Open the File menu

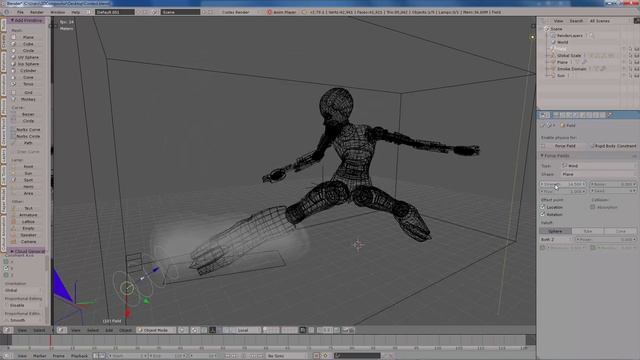(x=20, y=12)
